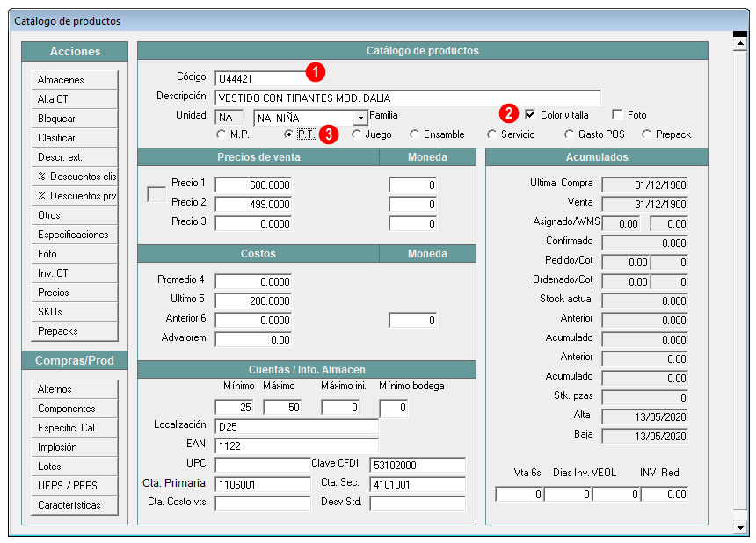Click the Mínimo bodega field
The image size is (756, 543).
click(x=394, y=408)
